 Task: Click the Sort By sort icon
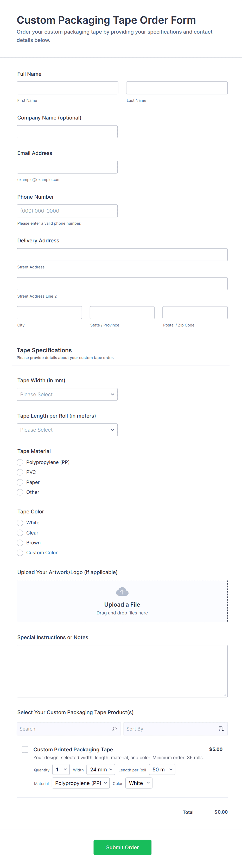pos(221,729)
